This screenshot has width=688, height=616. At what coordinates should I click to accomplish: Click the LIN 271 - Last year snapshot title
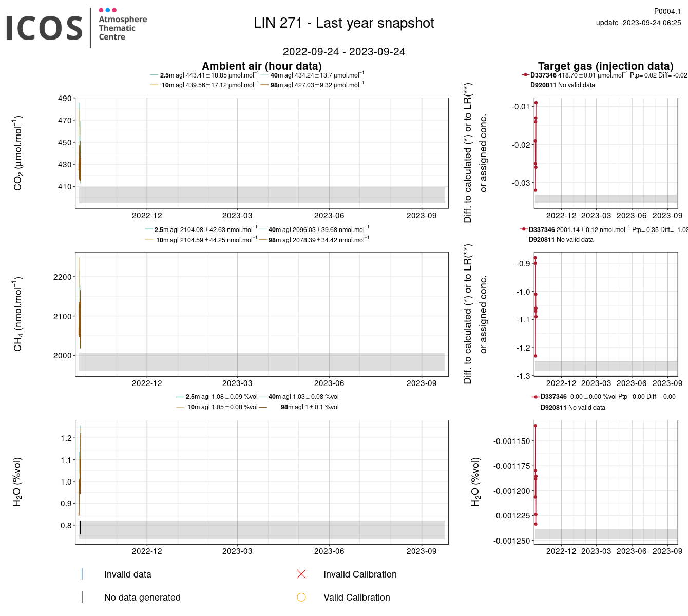click(343, 23)
